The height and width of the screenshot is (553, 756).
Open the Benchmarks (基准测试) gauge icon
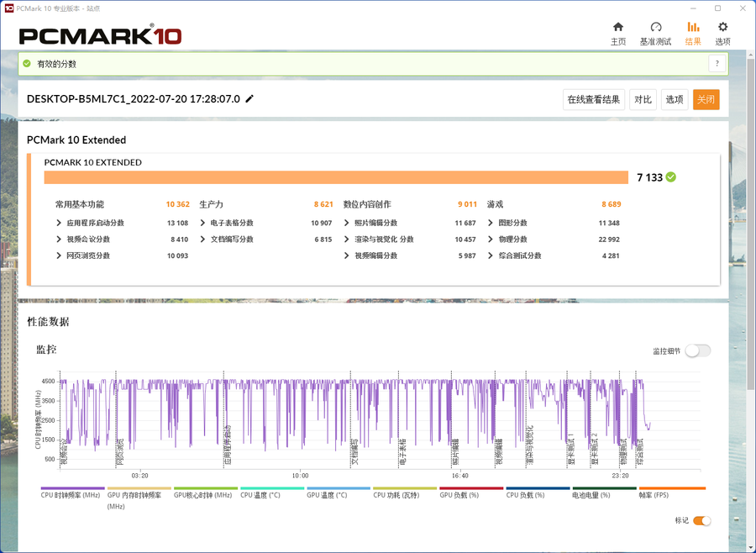pyautogui.click(x=656, y=27)
